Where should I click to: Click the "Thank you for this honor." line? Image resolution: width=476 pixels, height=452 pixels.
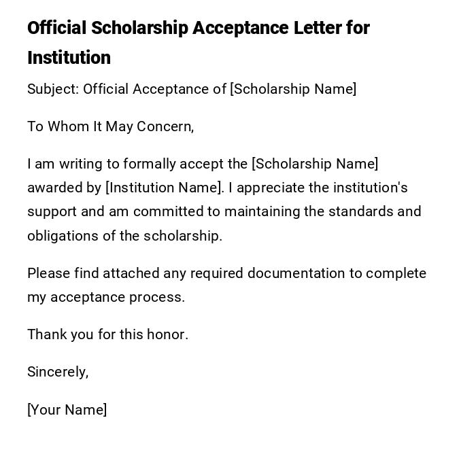pyautogui.click(x=107, y=334)
